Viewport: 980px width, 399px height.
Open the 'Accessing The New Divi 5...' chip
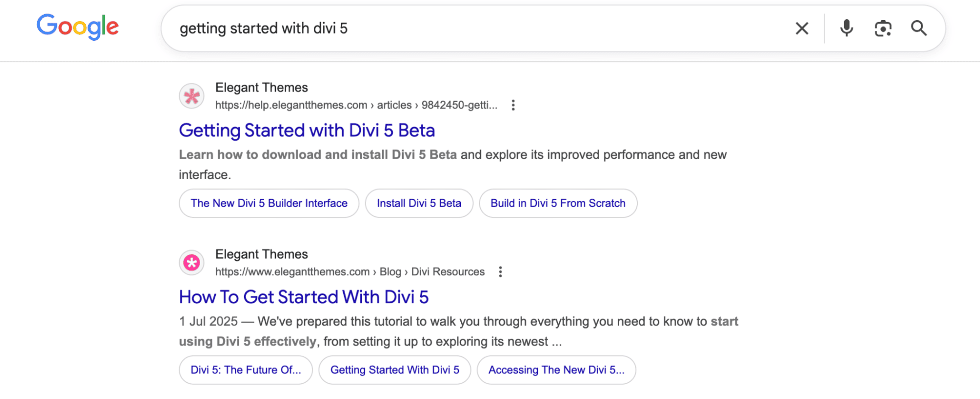click(556, 370)
